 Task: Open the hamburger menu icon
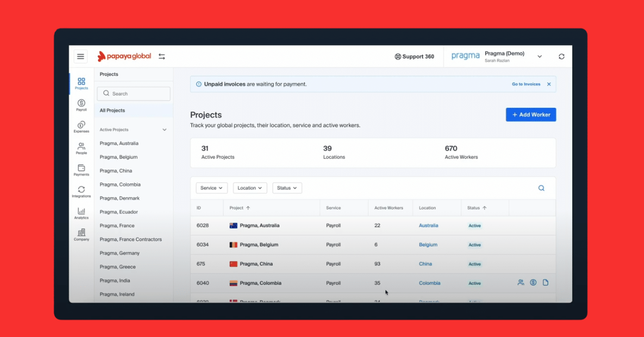pos(80,56)
